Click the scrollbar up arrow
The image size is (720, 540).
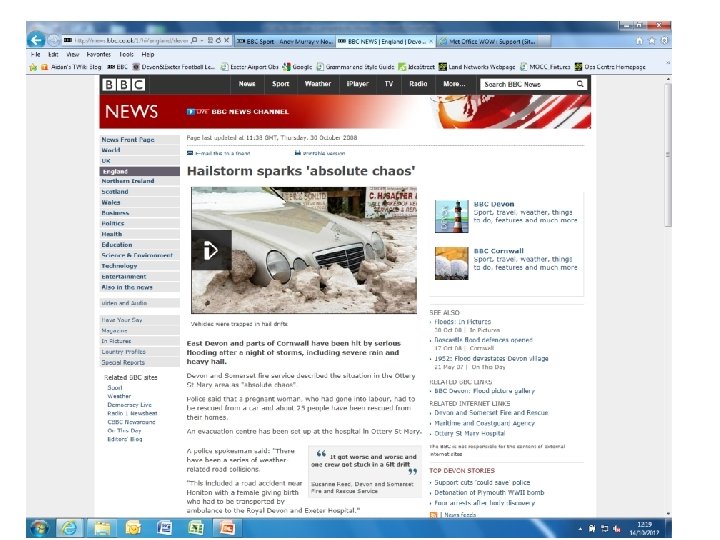click(x=668, y=79)
